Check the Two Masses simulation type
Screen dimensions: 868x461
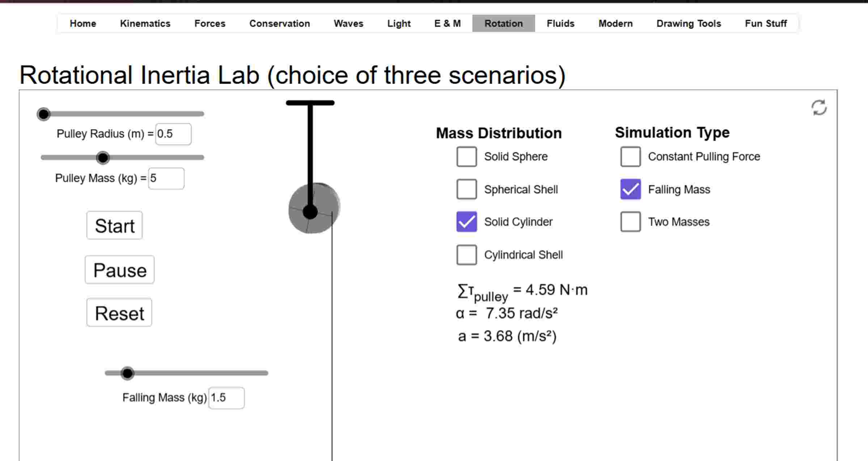[x=630, y=222]
